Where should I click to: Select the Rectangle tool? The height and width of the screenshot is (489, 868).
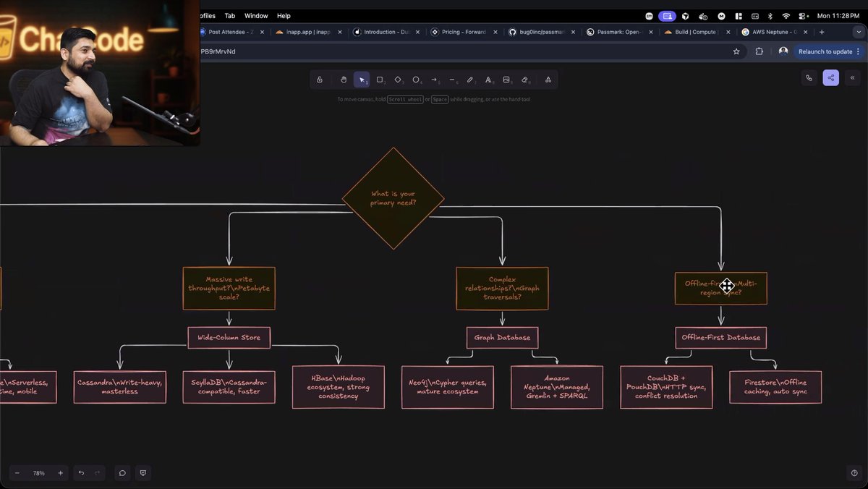(381, 80)
